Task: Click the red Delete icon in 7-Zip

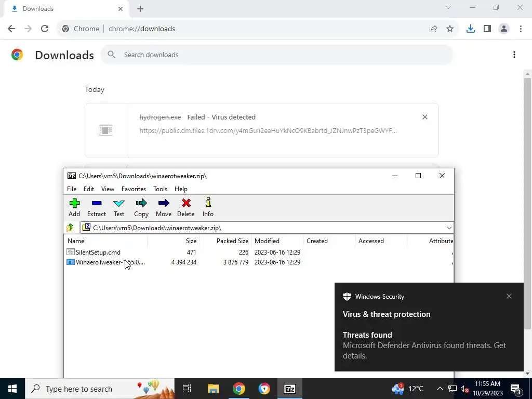Action: [x=185, y=207]
